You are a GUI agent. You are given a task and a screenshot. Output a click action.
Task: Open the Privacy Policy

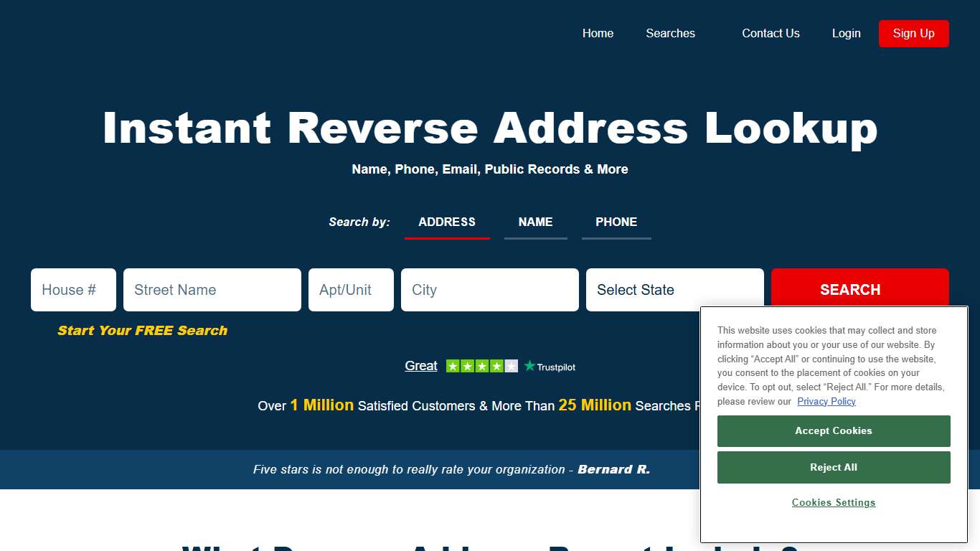(826, 401)
